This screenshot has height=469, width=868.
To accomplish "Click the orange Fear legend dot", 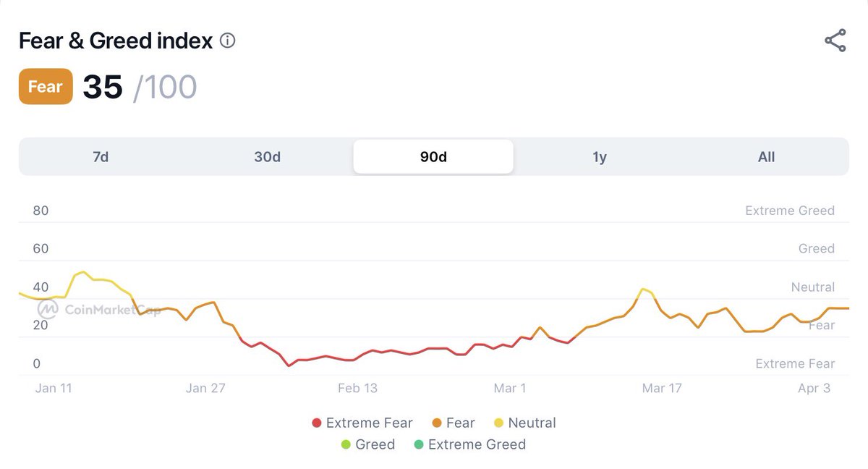I will (x=437, y=423).
